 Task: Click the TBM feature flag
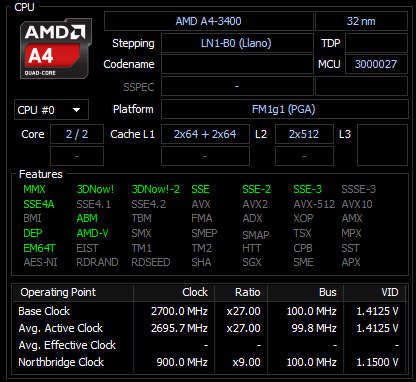[x=141, y=218]
